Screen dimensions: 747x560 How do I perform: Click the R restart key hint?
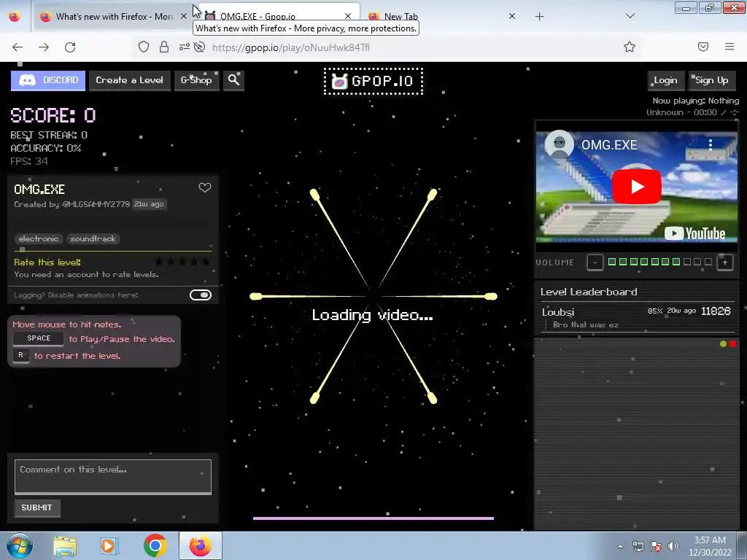click(20, 355)
